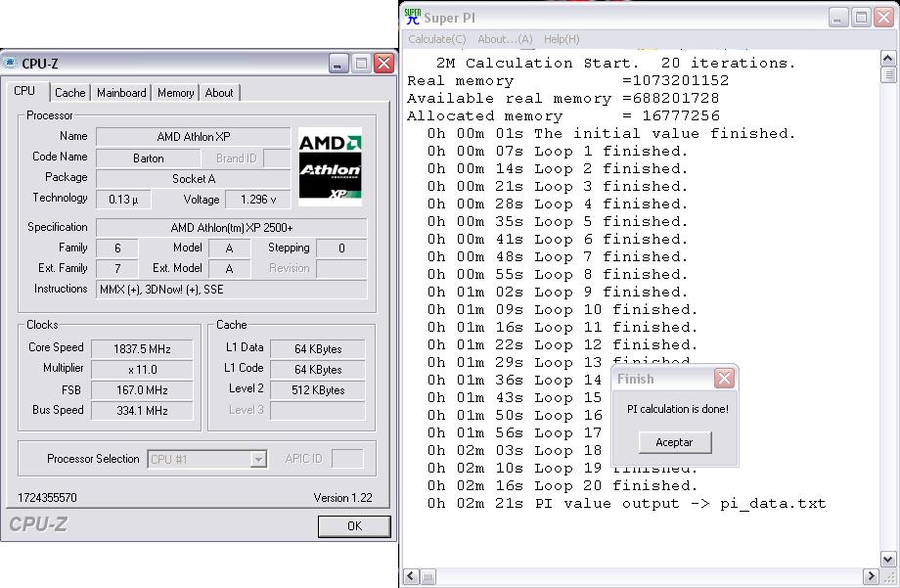Click 'Available real memory =688201728' line

pyautogui.click(x=563, y=98)
